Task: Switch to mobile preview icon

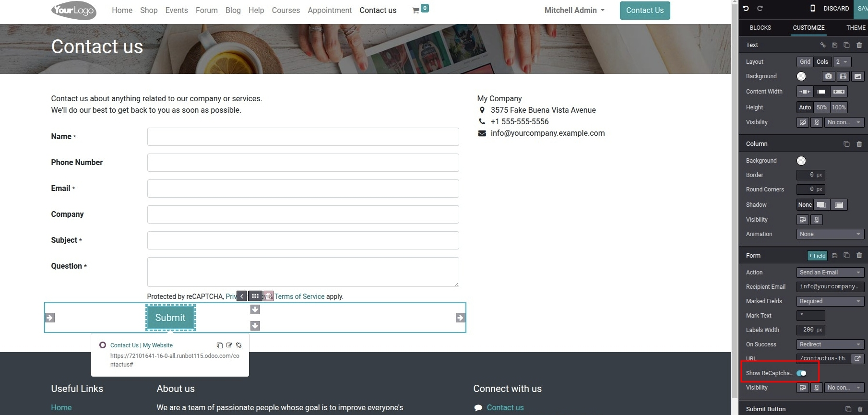Action: pos(813,8)
